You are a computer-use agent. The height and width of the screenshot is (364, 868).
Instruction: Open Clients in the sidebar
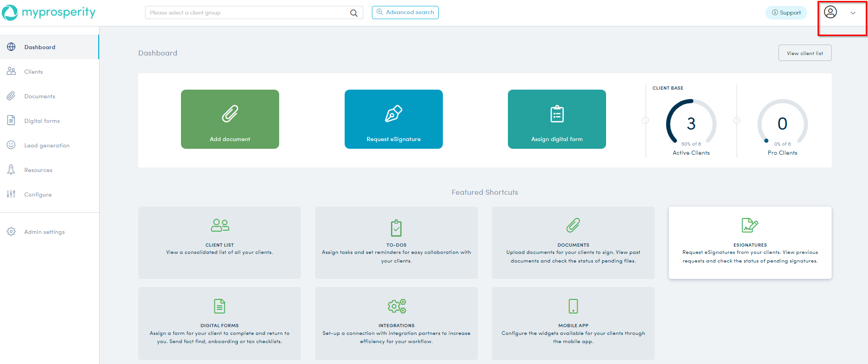coord(34,72)
